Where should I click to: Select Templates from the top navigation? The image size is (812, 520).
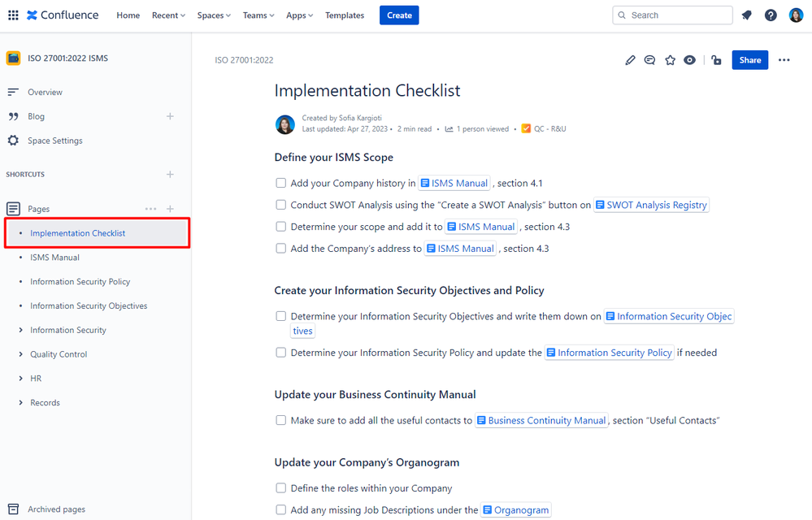click(x=344, y=15)
